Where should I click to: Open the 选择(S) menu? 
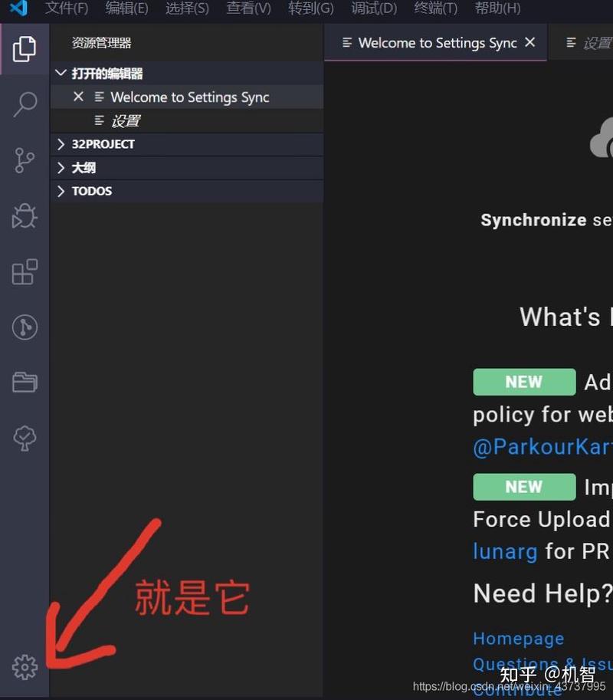tap(187, 8)
